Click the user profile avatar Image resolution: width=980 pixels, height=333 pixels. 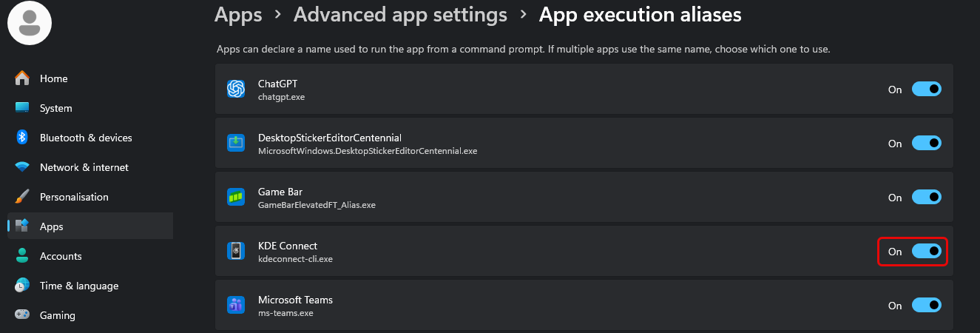30,22
